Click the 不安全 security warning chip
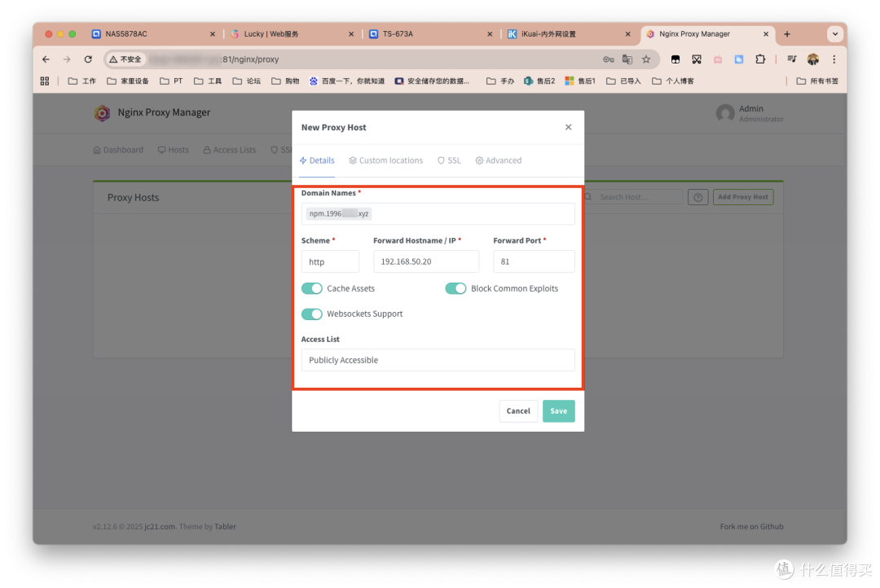Screen dimensions: 880x588 pyautogui.click(x=125, y=59)
